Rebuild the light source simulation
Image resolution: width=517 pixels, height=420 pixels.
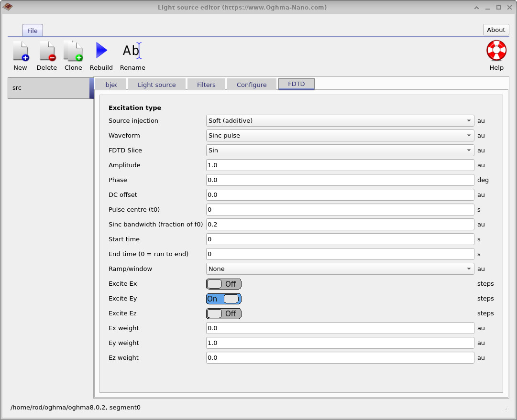(101, 54)
